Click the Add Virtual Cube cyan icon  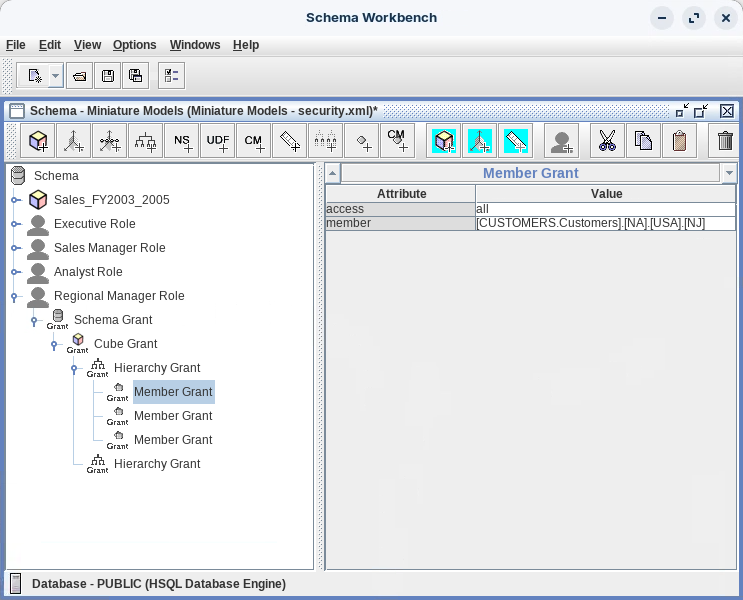[444, 141]
